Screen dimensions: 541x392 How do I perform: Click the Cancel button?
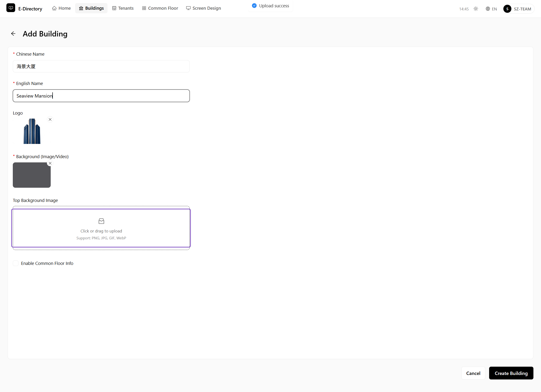tap(473, 373)
